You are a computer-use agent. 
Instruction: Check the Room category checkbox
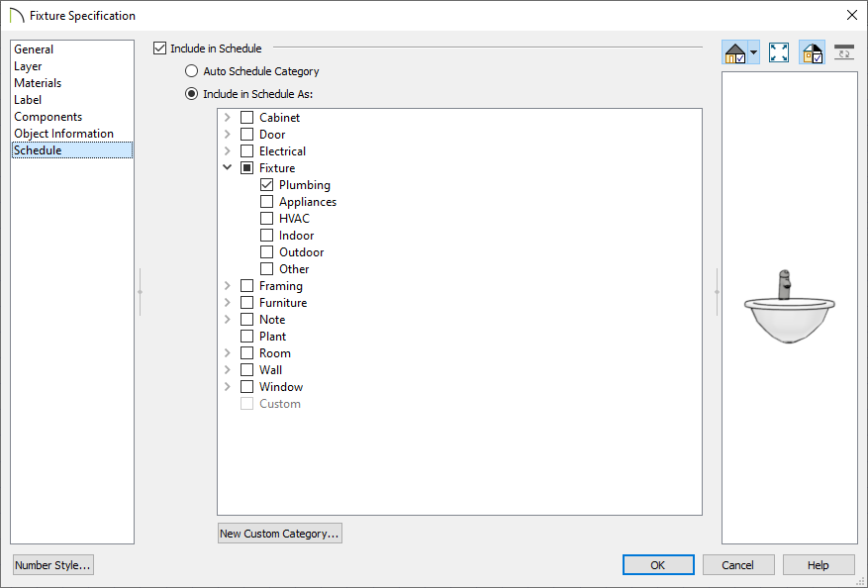tap(246, 352)
